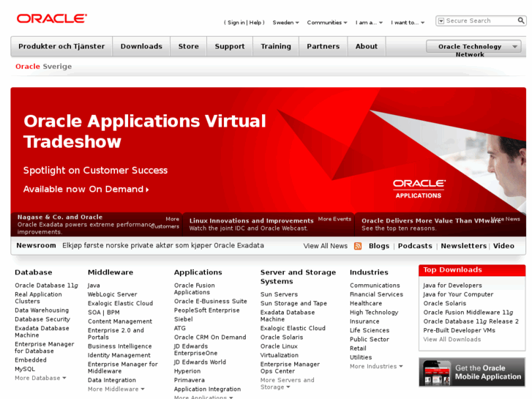The height and width of the screenshot is (399, 532).
Task: Open the Training menu
Action: point(276,46)
